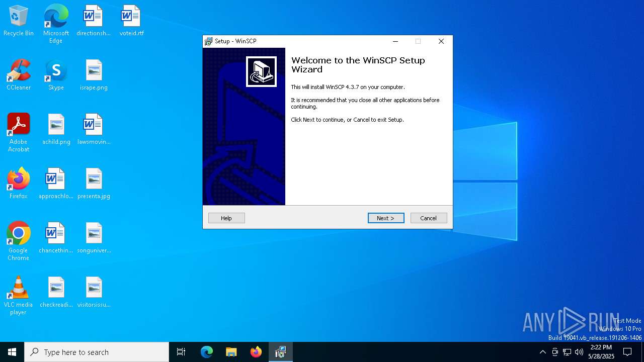Show hidden system tray icons

(x=542, y=352)
